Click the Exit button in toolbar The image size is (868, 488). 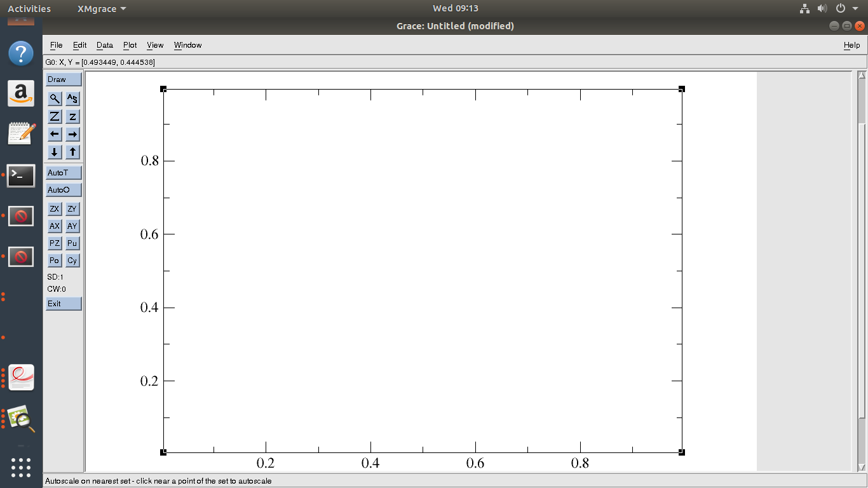tap(64, 304)
